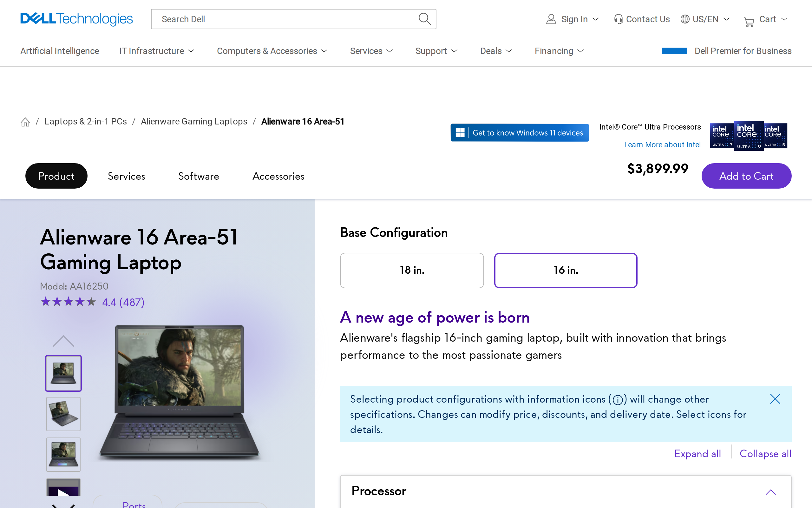This screenshot has height=508, width=812.
Task: Click the Windows logo in Windows 11 banner
Action: pos(460,133)
